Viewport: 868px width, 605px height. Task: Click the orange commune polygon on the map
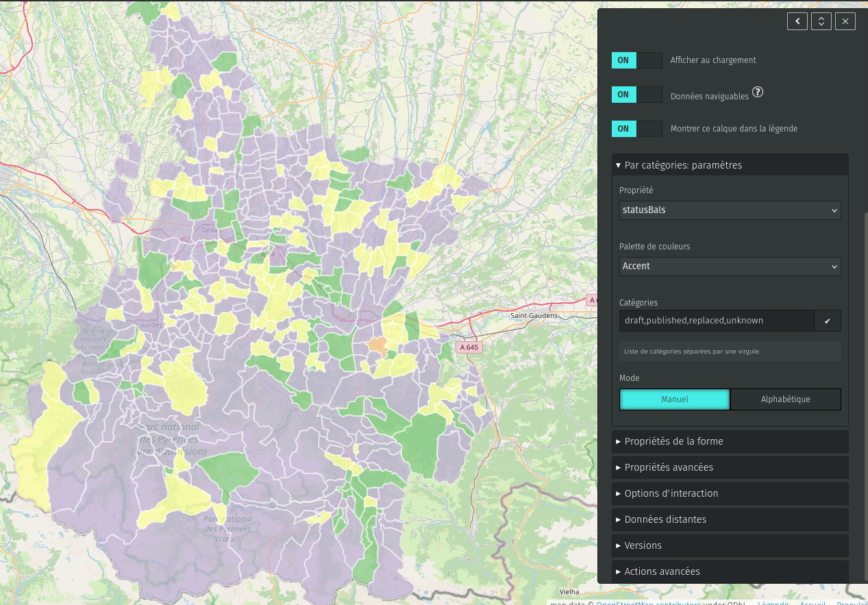click(377, 344)
